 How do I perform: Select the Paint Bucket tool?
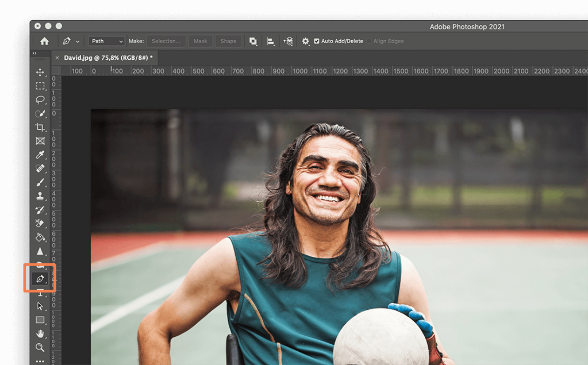coord(40,237)
